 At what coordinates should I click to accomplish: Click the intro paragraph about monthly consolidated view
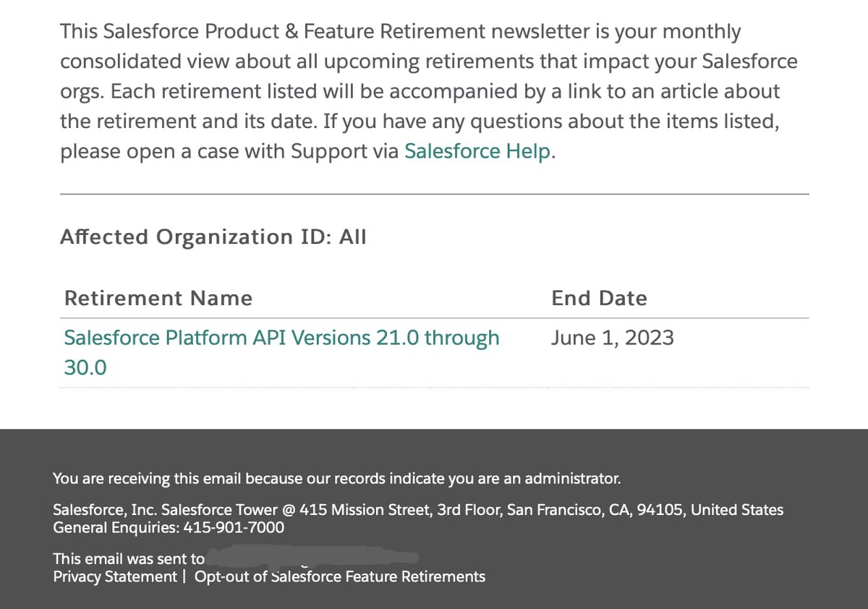click(429, 92)
